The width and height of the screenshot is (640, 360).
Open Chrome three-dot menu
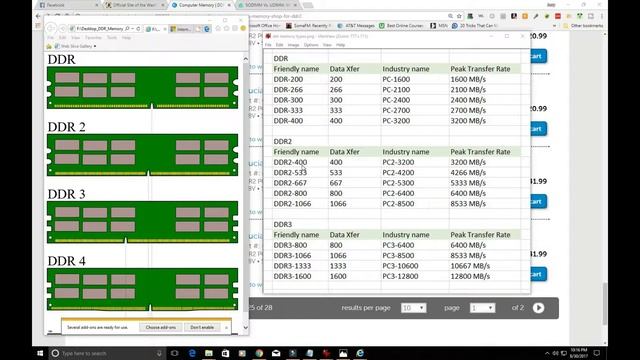tap(602, 16)
